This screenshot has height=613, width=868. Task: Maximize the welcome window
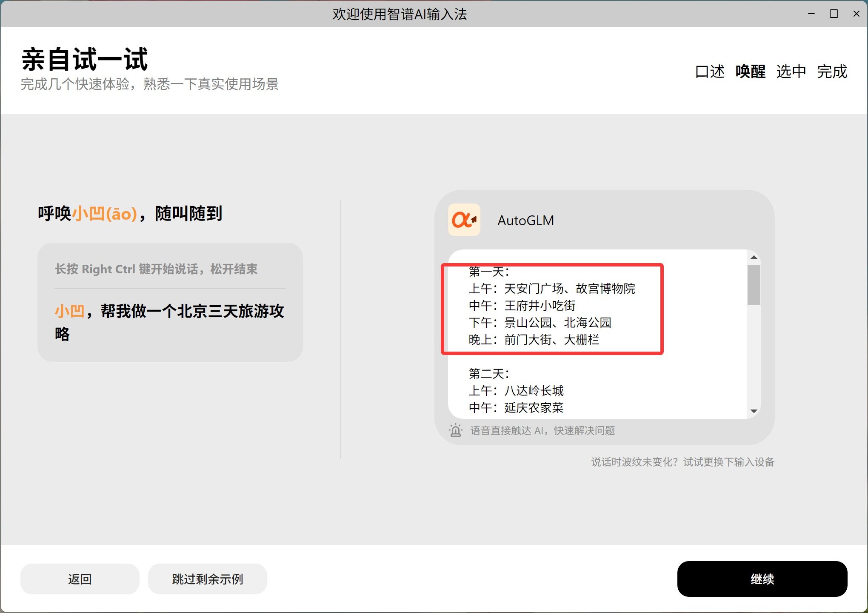(834, 14)
